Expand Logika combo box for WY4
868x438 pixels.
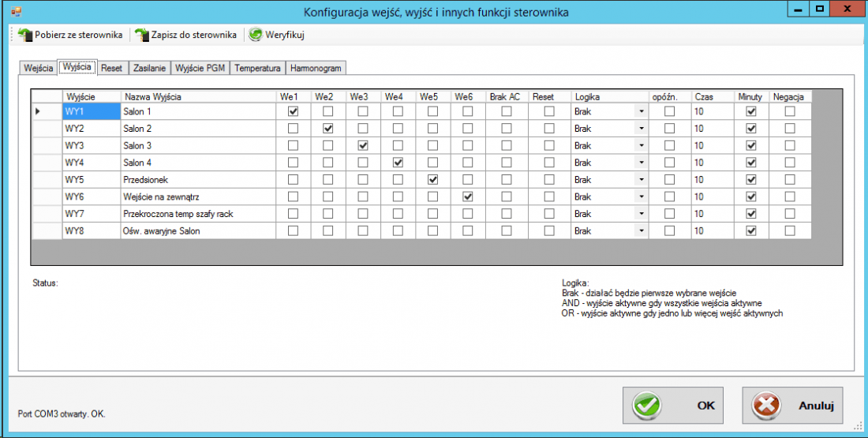[642, 163]
